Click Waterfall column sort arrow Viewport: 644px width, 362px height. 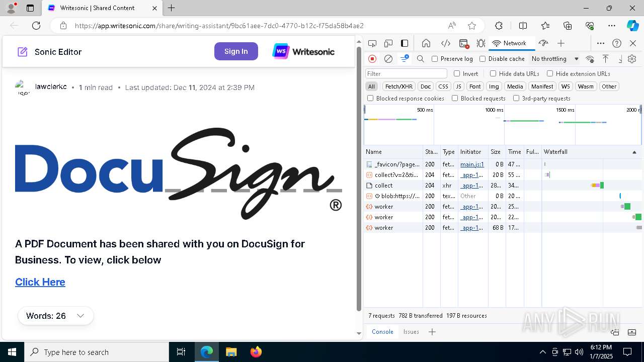coord(634,152)
